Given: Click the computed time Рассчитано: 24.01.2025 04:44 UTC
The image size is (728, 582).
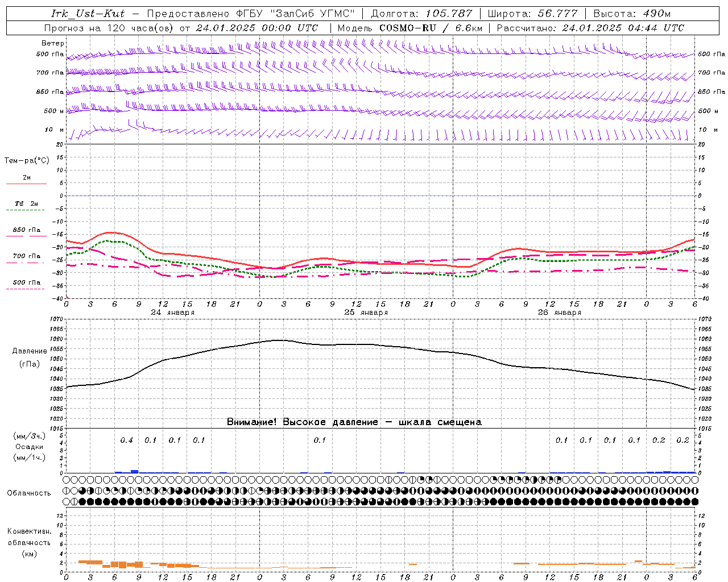Looking at the screenshot, I should tap(590, 28).
